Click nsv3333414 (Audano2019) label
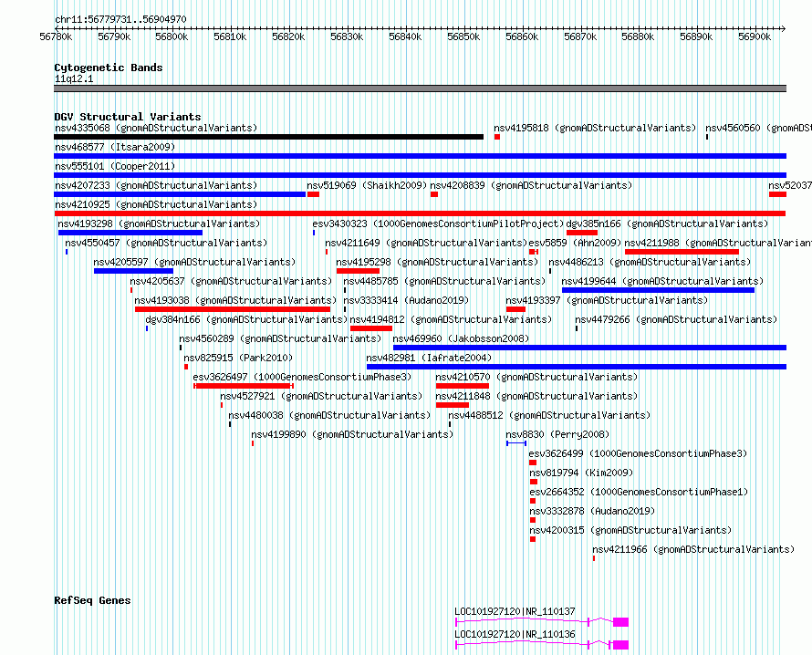Viewport: 812px width, 655px height. (406, 300)
